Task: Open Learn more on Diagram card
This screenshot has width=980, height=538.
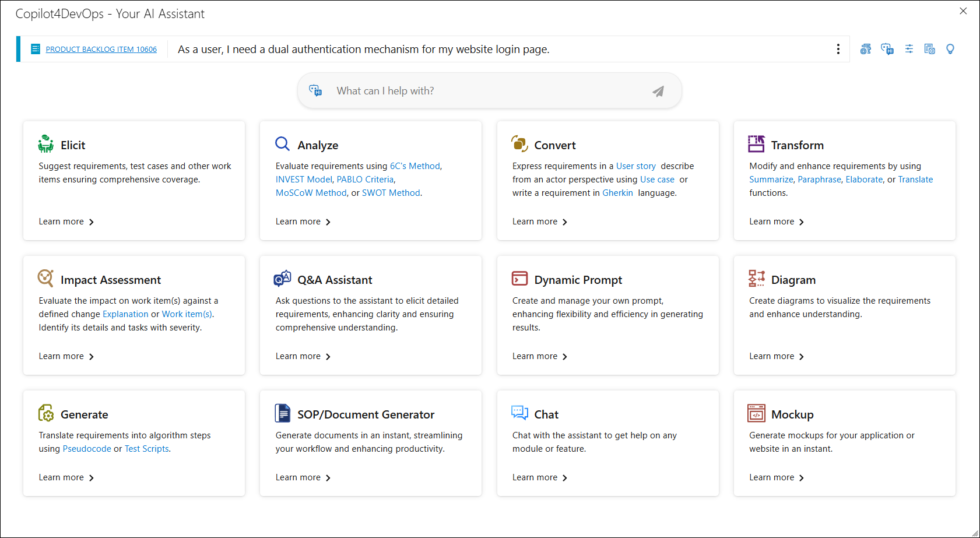Action: pos(777,356)
